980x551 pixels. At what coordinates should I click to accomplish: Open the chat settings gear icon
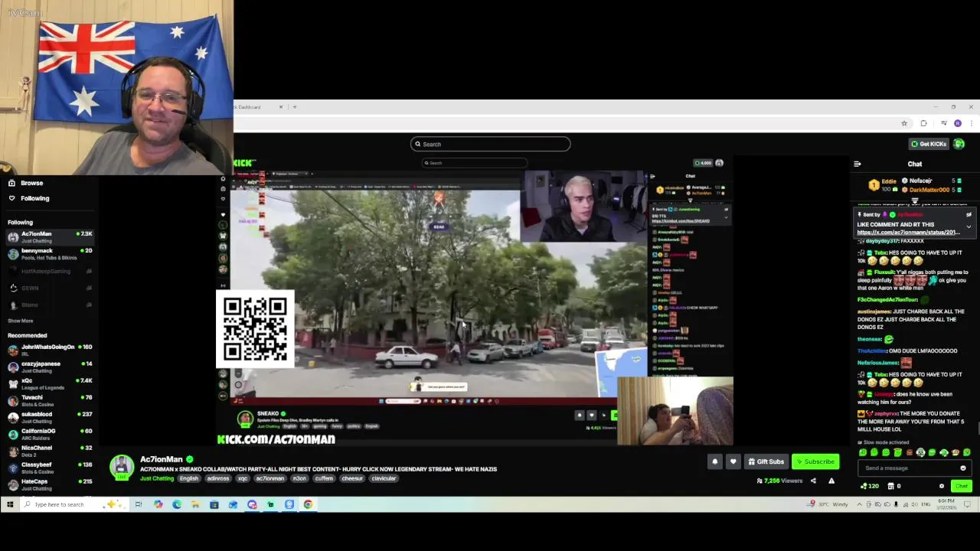pos(942,486)
